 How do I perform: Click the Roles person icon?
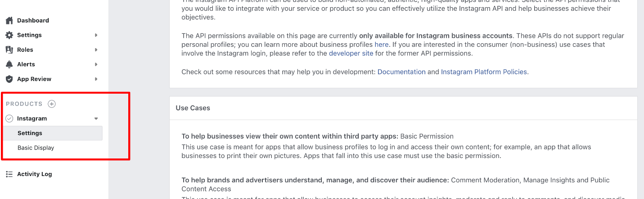[x=9, y=50]
